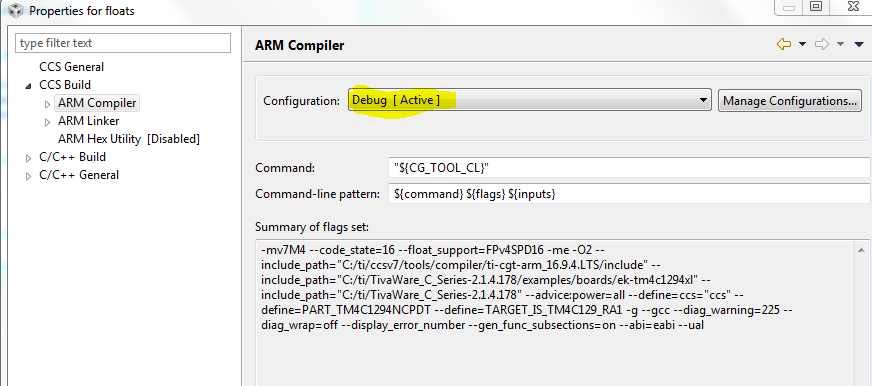Open the Configuration dropdown showing Debug
This screenshot has height=386, width=872.
(530, 101)
